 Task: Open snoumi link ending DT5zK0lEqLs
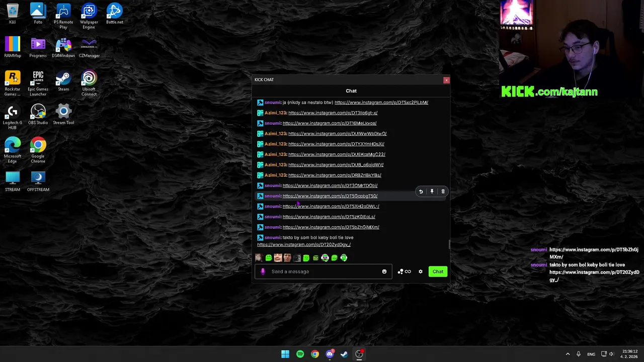click(x=329, y=217)
